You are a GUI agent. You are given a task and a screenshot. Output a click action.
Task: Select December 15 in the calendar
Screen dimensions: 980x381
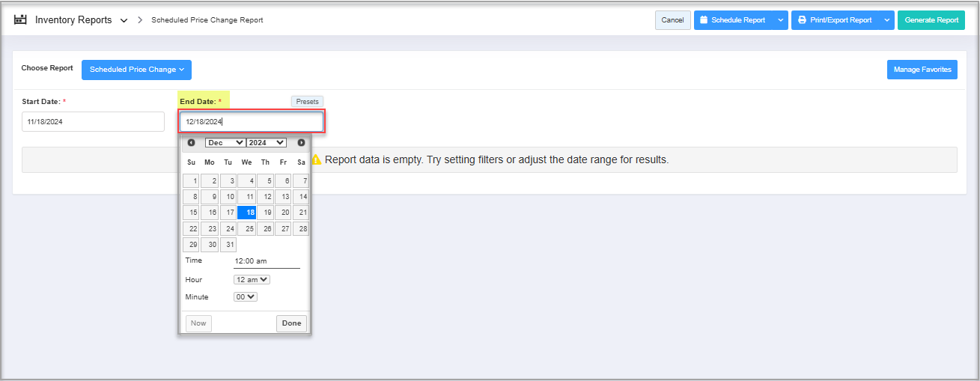(191, 213)
